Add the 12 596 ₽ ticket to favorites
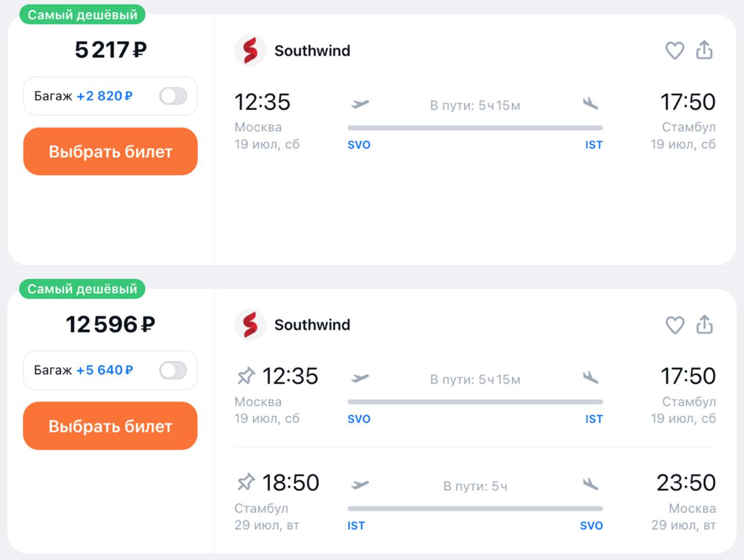Viewport: 744px width, 560px height. [674, 325]
